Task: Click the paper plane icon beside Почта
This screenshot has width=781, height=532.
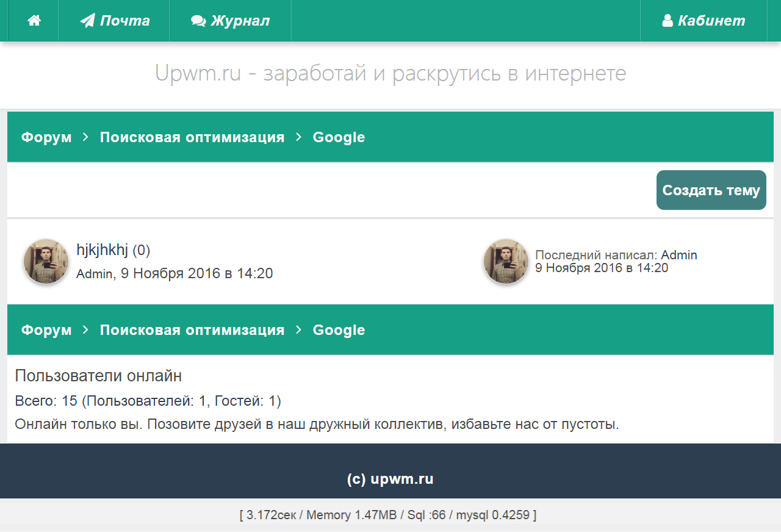Action: 88,21
